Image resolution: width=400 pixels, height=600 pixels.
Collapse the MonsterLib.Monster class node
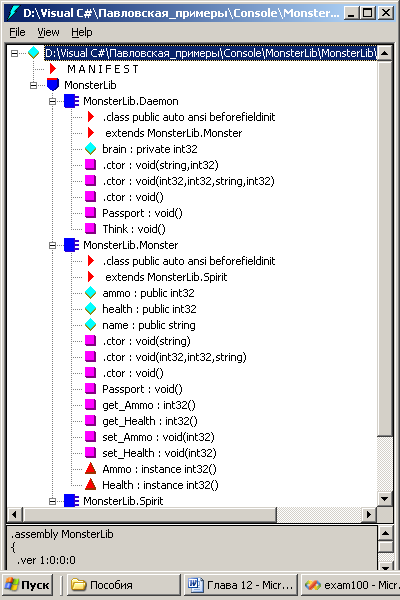coord(52,245)
